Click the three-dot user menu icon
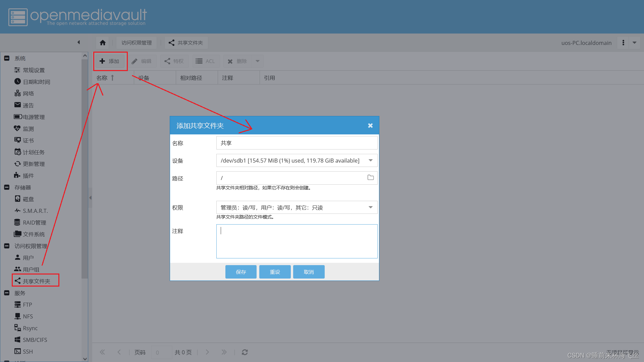 pos(623,43)
